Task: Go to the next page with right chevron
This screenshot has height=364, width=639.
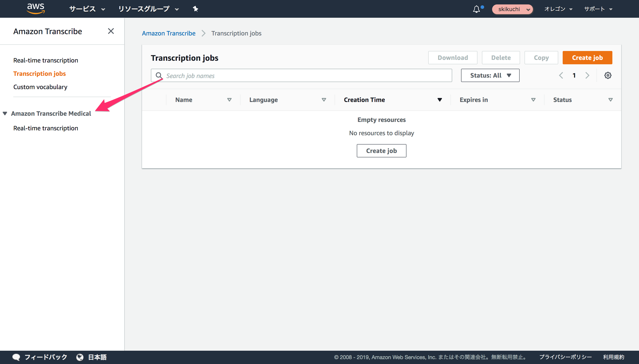Action: [587, 75]
